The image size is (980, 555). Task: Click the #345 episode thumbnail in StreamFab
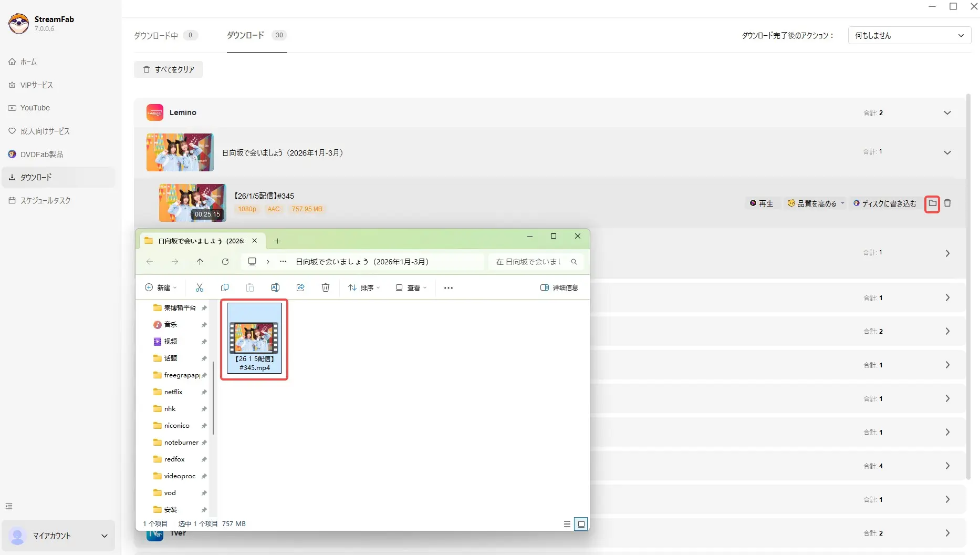(193, 203)
